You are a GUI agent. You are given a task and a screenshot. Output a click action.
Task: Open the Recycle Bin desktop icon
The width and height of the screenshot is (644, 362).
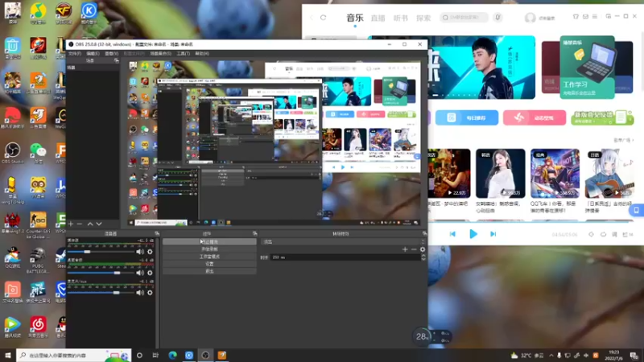[12, 48]
